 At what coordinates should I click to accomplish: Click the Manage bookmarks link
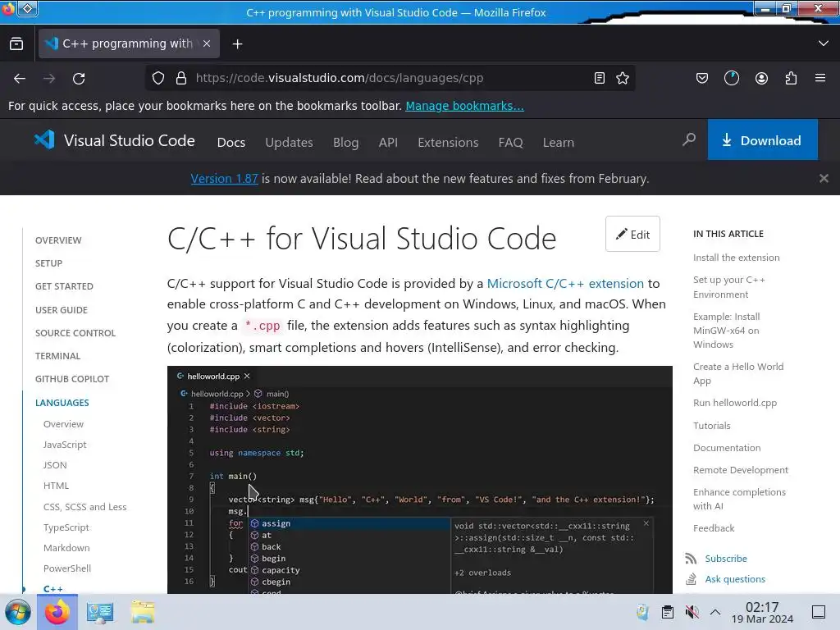pos(464,106)
